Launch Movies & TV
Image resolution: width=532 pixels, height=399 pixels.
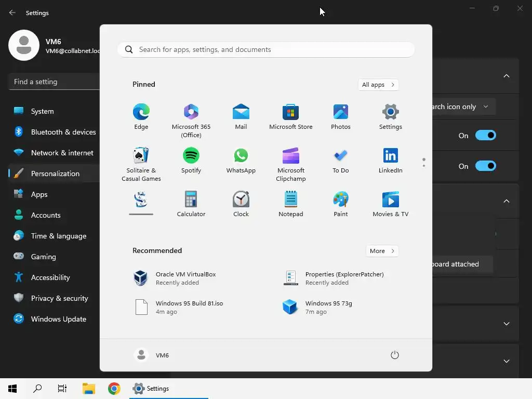click(391, 204)
